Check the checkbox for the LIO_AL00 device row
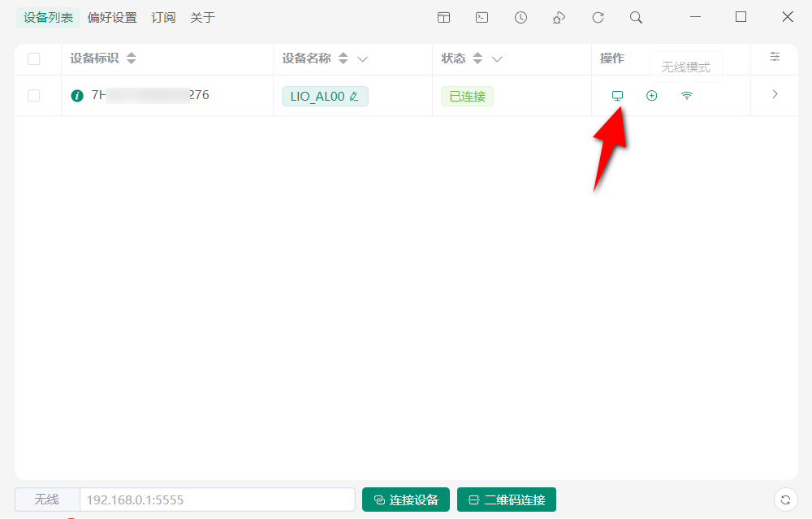812x519 pixels. [x=34, y=95]
